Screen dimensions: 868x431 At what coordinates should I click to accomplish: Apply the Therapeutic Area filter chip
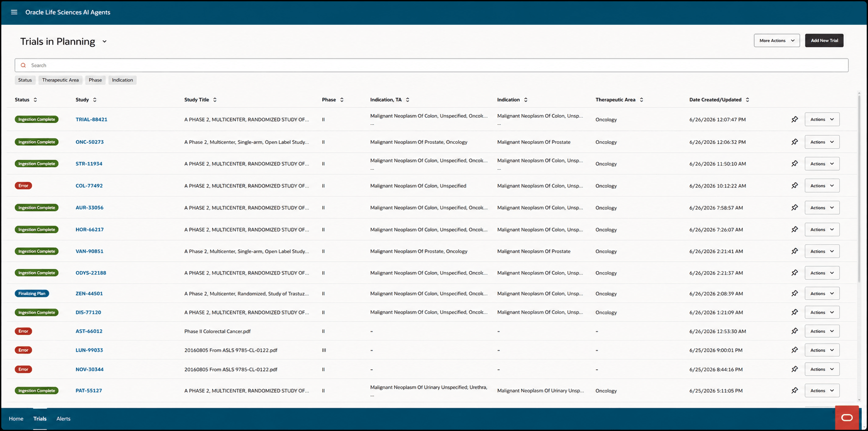point(60,80)
